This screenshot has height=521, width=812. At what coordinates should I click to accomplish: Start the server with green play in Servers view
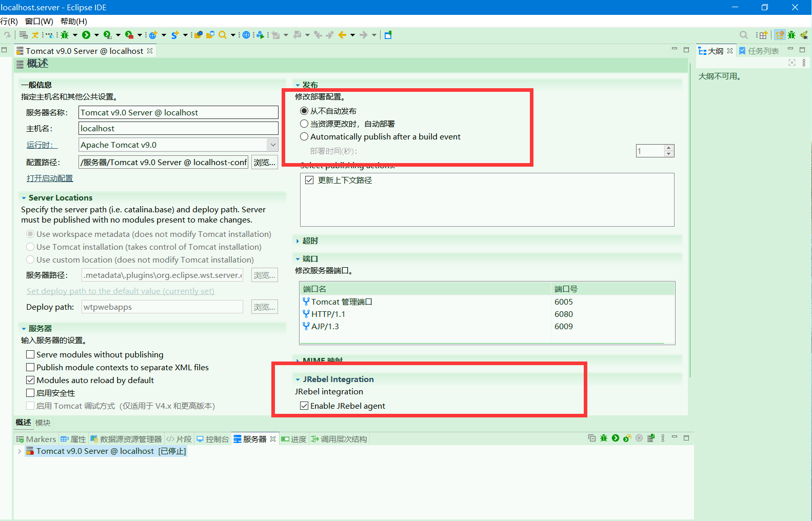[x=616, y=438]
